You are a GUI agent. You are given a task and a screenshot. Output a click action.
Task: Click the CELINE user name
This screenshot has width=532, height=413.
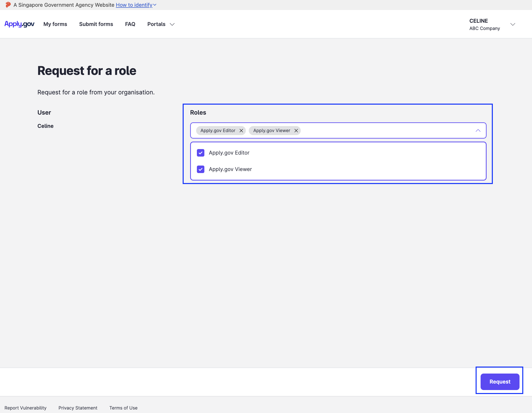point(479,21)
